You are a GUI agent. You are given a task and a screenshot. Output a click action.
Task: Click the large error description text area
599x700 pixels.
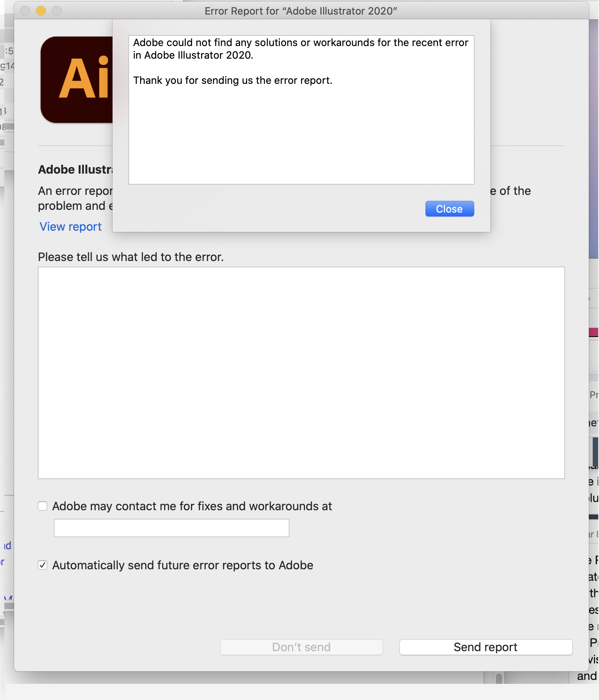point(301,372)
